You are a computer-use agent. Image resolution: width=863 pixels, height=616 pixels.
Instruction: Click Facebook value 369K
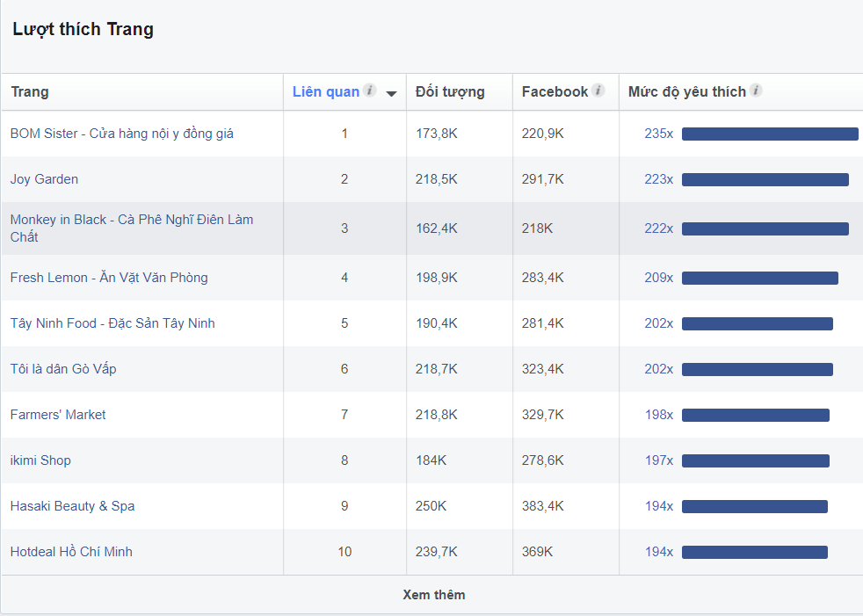[x=537, y=552]
